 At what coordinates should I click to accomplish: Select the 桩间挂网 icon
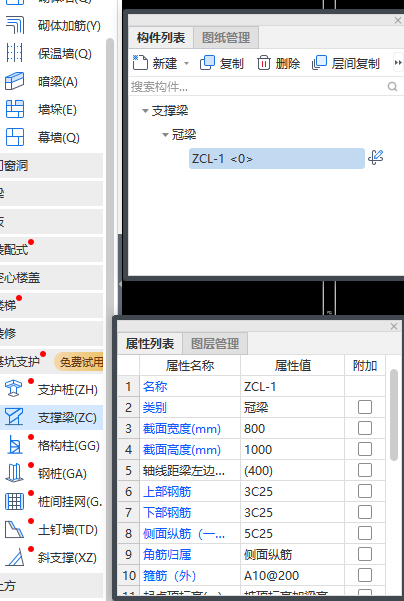pyautogui.click(x=14, y=501)
